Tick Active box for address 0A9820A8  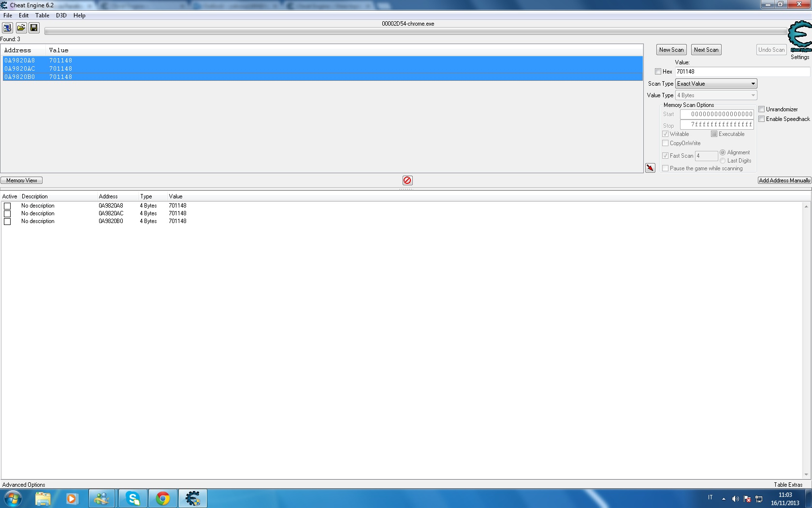click(x=7, y=206)
